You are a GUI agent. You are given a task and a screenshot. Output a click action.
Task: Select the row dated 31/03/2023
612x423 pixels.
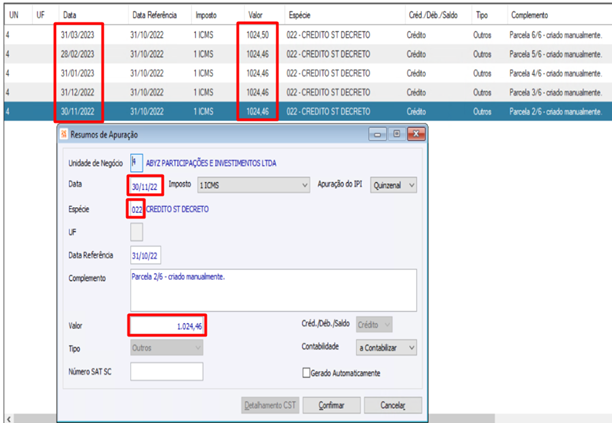pyautogui.click(x=308, y=35)
